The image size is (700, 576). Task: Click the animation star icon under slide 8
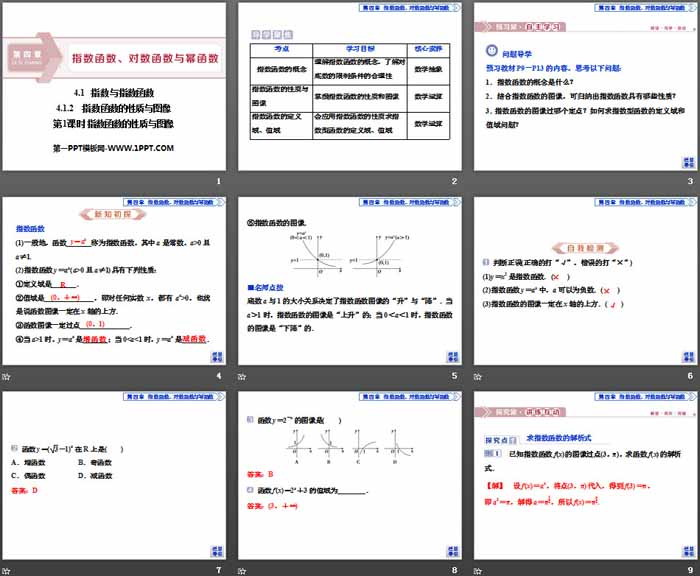[243, 571]
